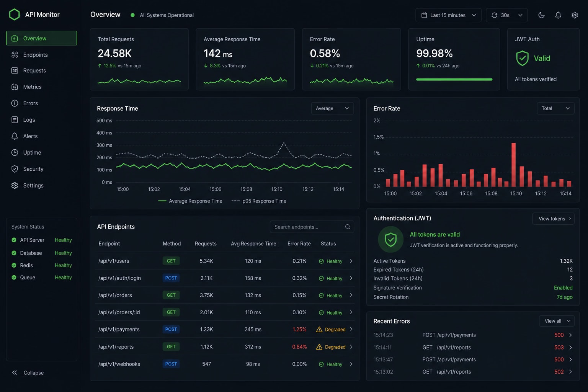Click Redis green status check icon
588x392 pixels.
coord(14,265)
